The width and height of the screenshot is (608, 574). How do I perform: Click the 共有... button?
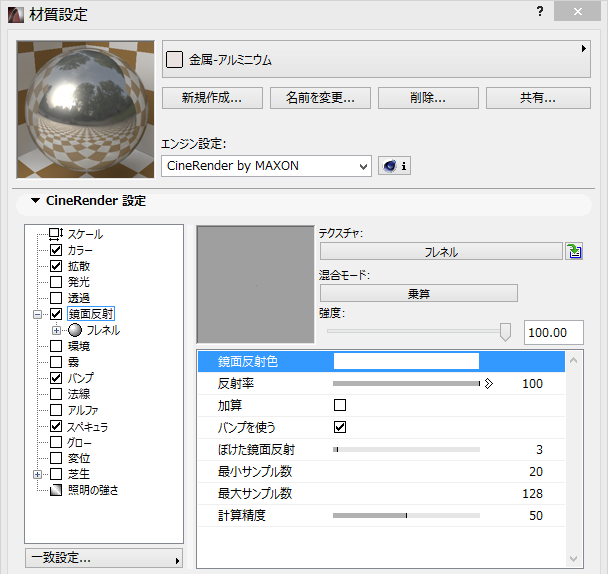point(538,98)
